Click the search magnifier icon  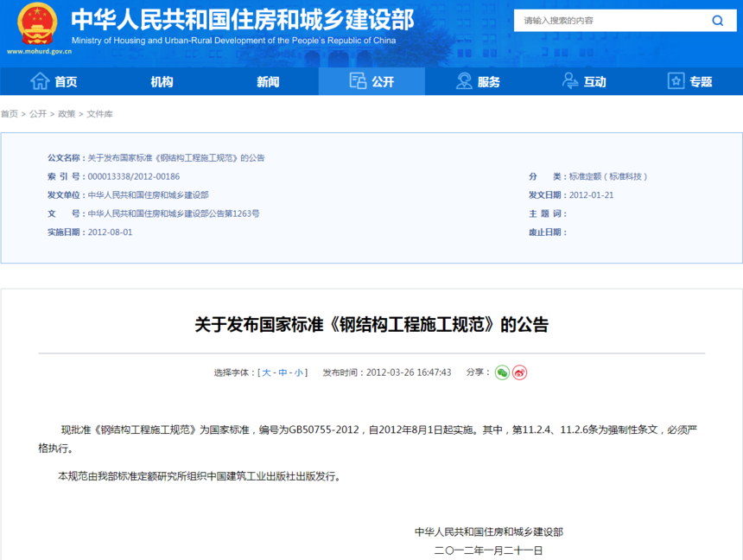[x=717, y=21]
